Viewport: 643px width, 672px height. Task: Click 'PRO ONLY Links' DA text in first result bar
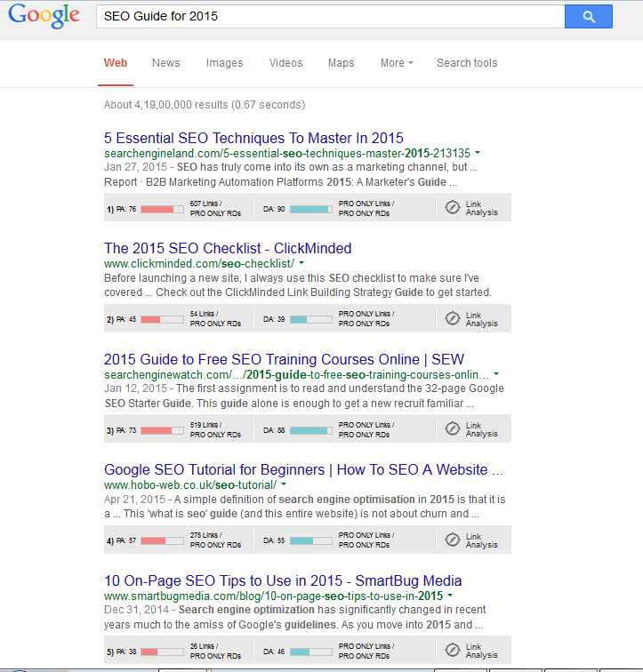click(366, 204)
